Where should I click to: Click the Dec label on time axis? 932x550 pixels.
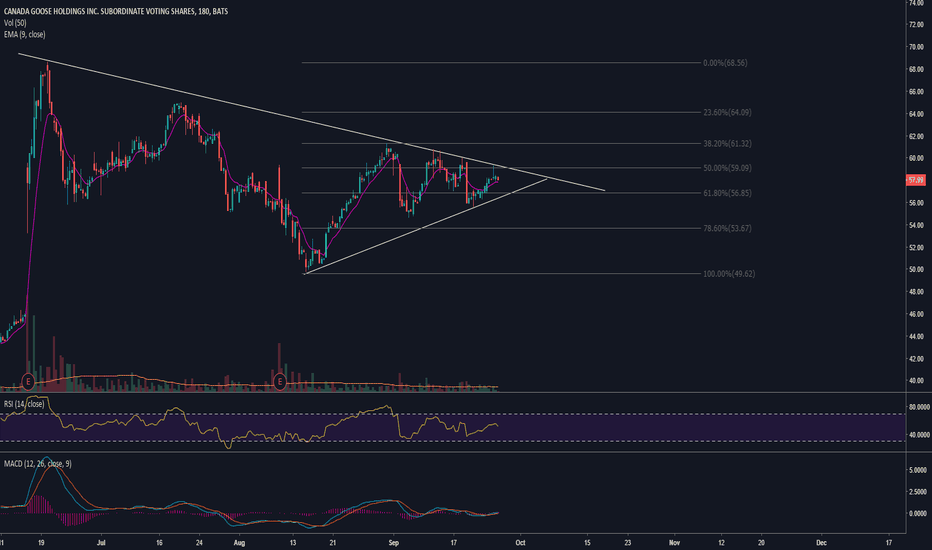click(x=821, y=543)
